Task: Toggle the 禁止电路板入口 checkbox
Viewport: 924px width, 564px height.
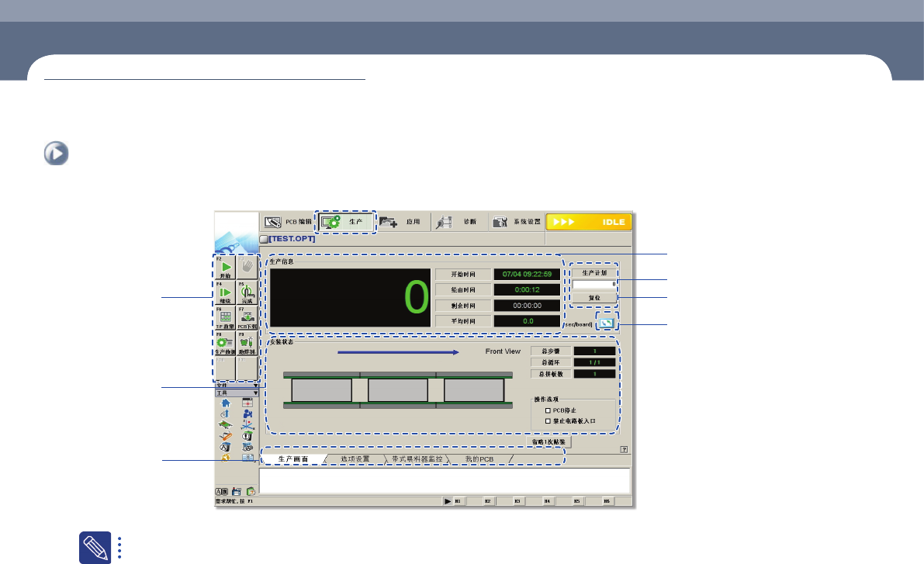Action: coord(549,420)
